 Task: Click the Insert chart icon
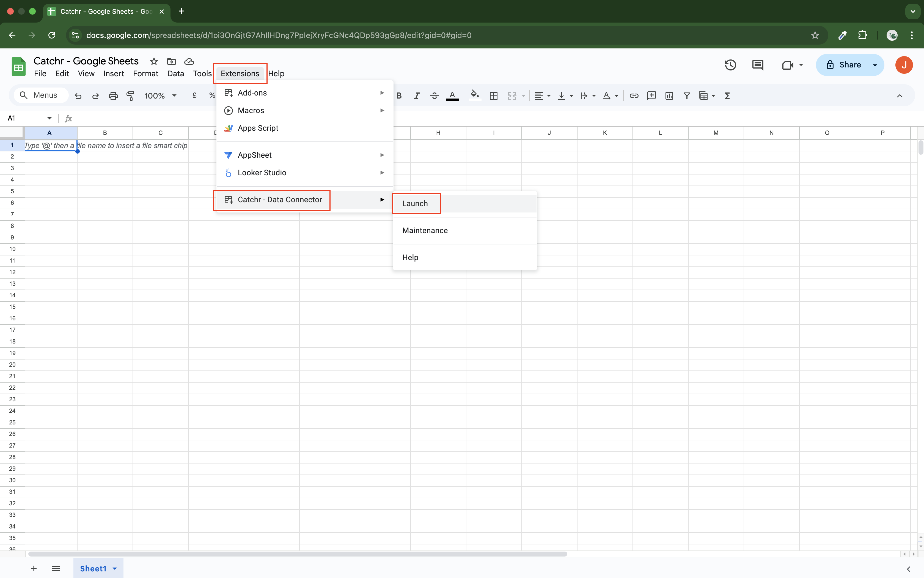pos(669,96)
